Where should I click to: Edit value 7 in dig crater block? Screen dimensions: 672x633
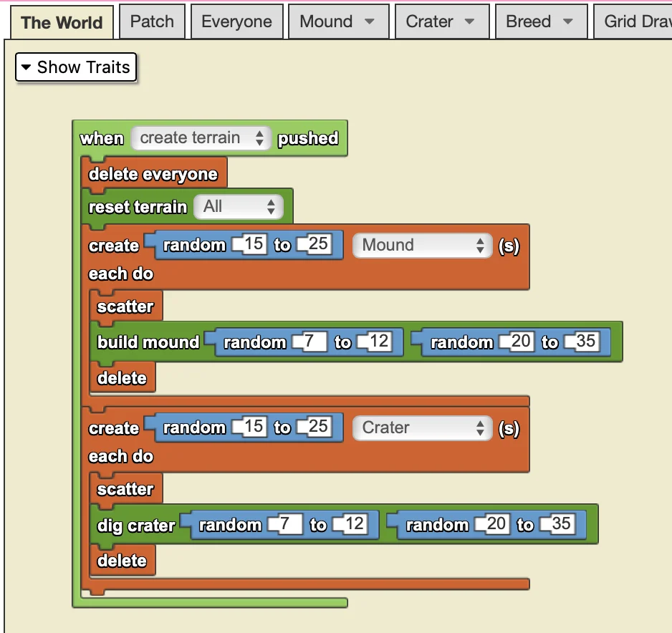point(289,524)
